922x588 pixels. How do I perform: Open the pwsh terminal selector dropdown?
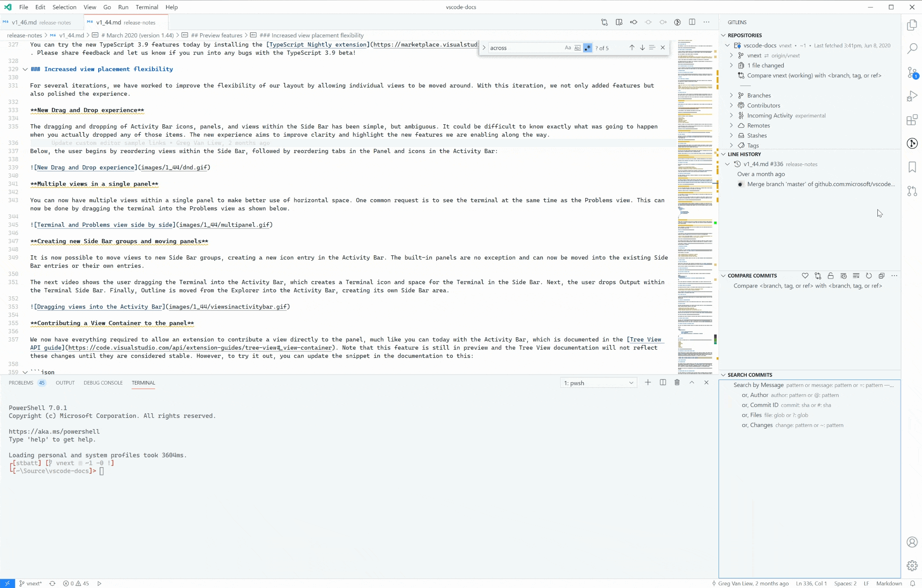[598, 383]
